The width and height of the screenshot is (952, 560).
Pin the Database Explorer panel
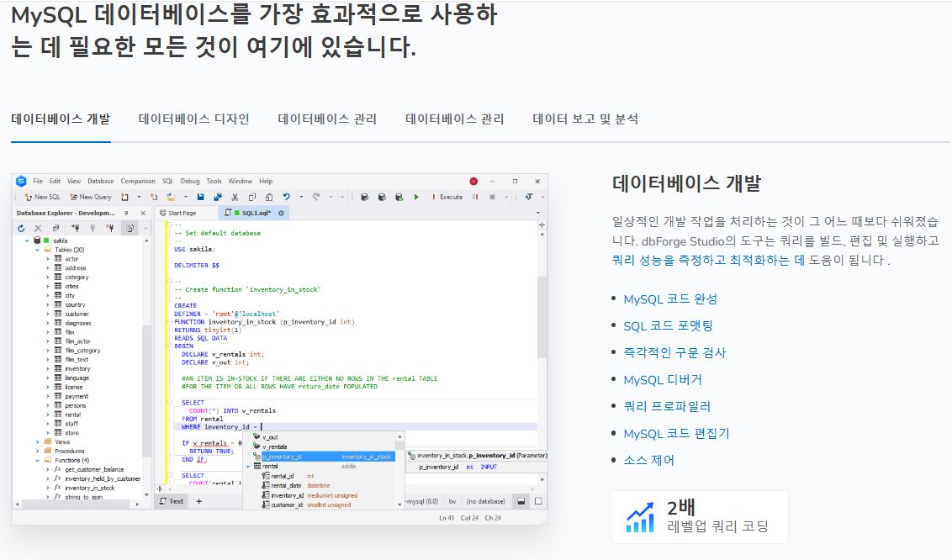tap(126, 213)
